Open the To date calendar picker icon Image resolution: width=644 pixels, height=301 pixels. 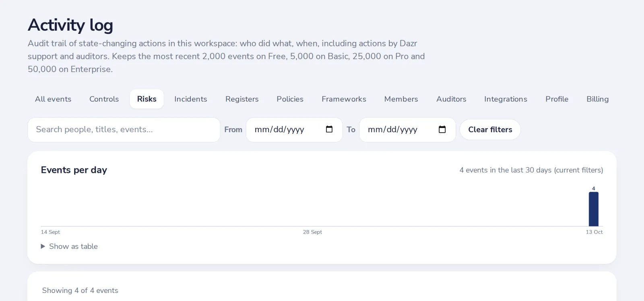tap(442, 129)
